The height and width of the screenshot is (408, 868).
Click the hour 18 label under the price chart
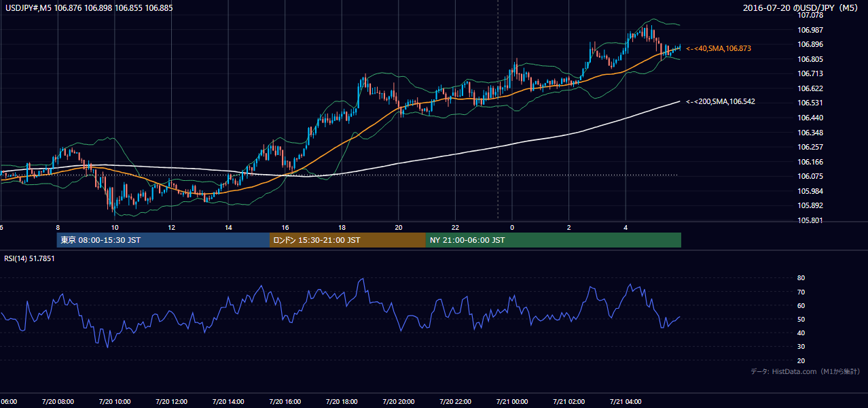(x=342, y=227)
